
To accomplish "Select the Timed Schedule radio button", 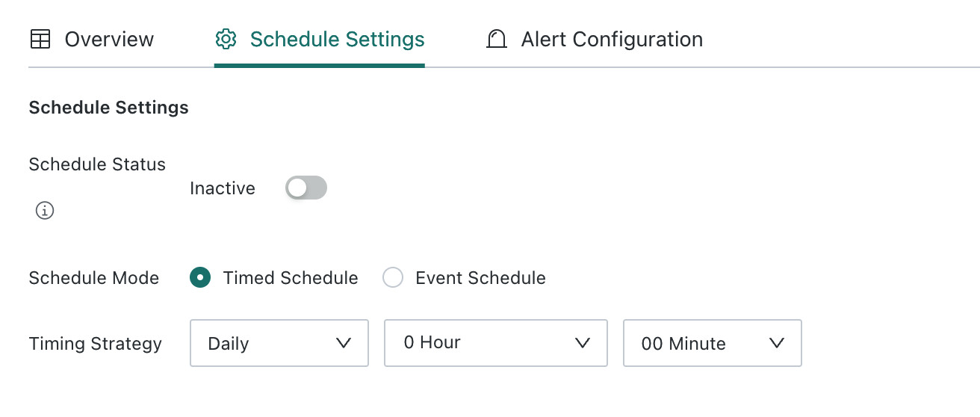I will pos(199,278).
